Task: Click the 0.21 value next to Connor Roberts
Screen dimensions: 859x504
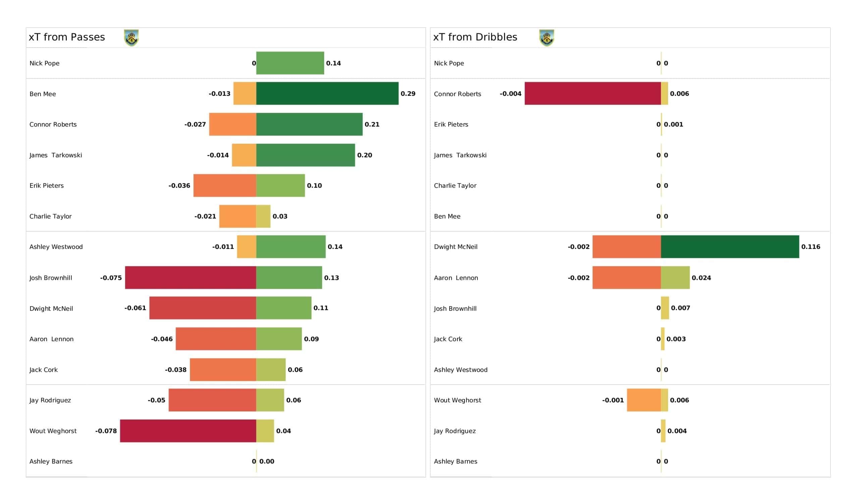Action: point(372,124)
